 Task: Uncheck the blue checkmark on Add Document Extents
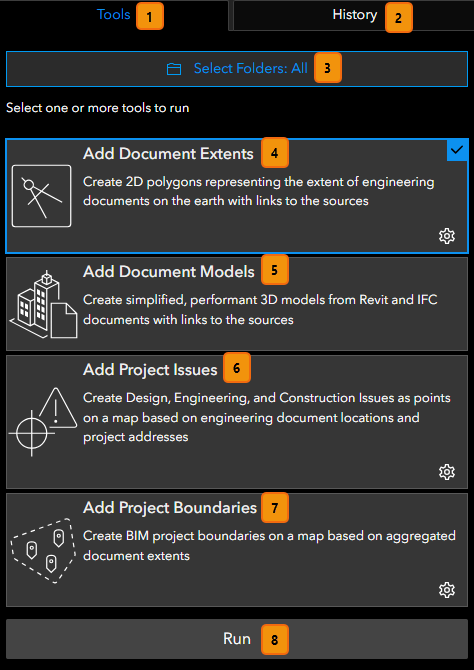457,150
